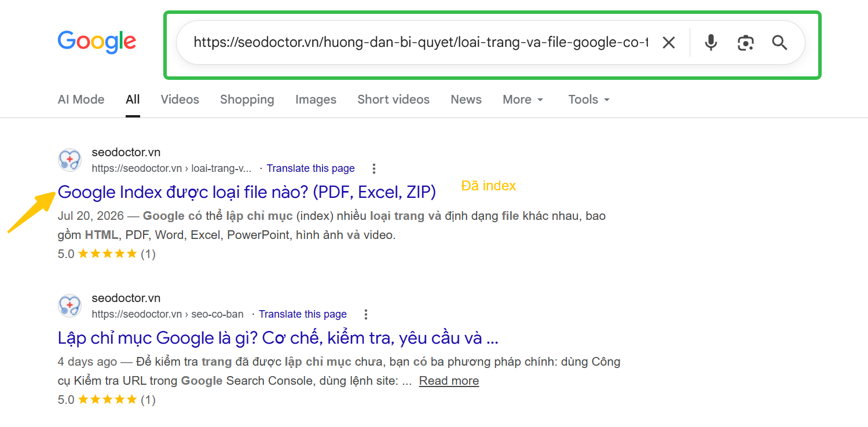Open 'Google Index được loại file nào?' result
Screen dimensions: 868x427
247,192
